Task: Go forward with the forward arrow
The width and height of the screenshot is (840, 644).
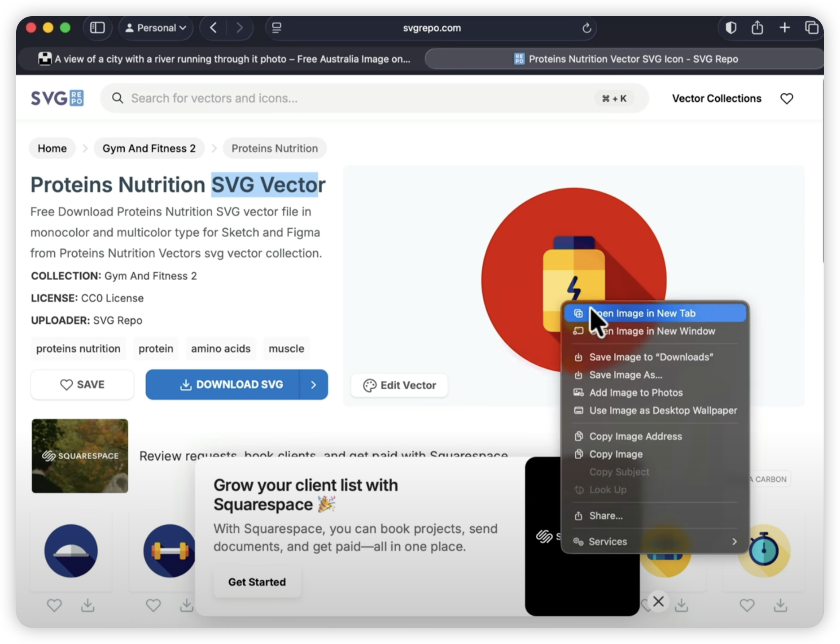Action: [x=239, y=28]
